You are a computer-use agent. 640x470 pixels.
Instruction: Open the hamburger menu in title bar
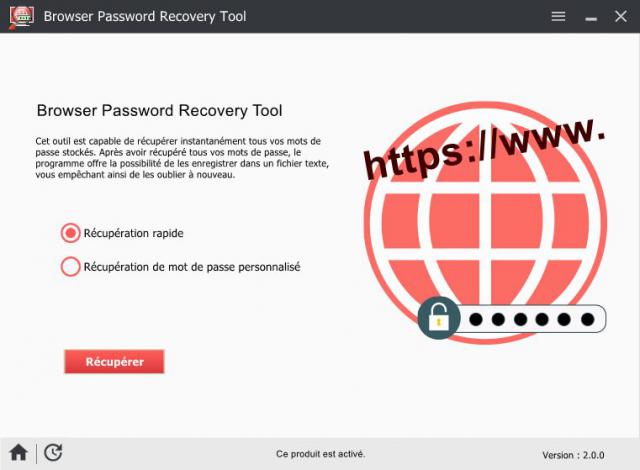pos(558,16)
